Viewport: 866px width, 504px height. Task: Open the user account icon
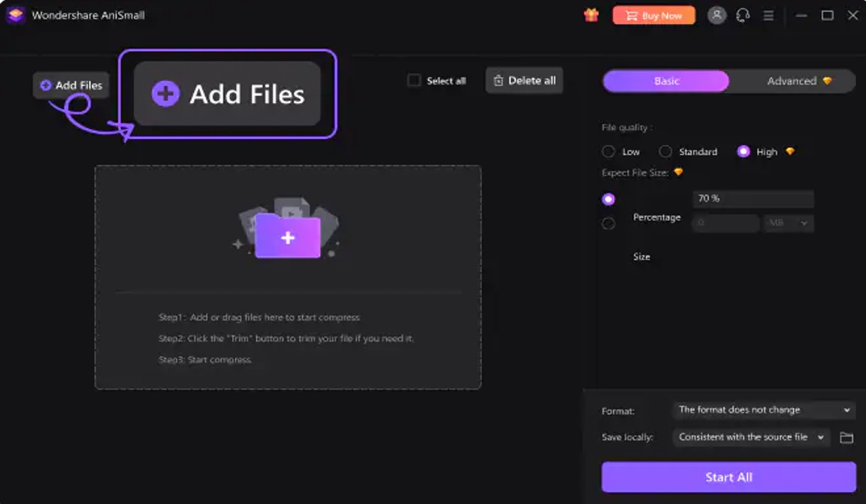point(716,14)
